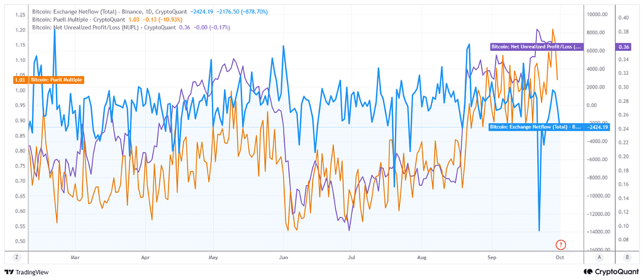Click the Sep label on time axis

(x=492, y=258)
